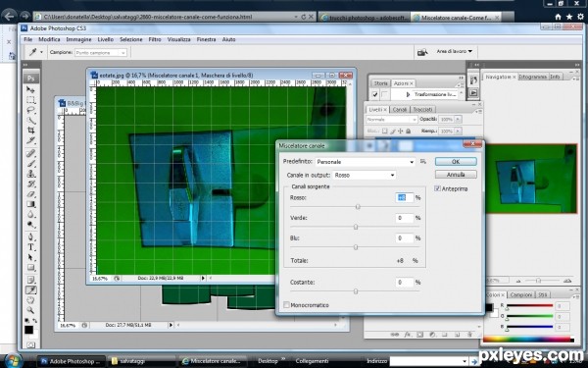Click the toolbox foreground color swatch

pos(28,330)
